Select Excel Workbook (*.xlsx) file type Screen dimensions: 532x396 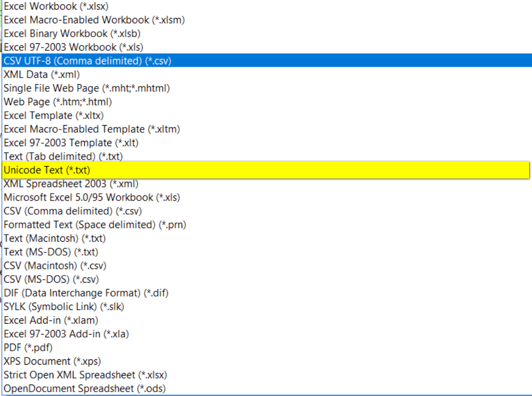click(x=267, y=7)
